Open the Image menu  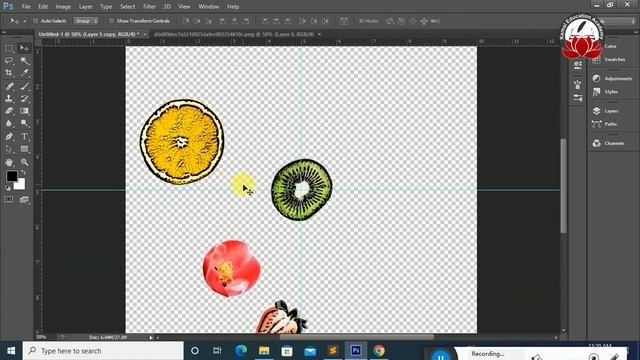[x=63, y=7]
